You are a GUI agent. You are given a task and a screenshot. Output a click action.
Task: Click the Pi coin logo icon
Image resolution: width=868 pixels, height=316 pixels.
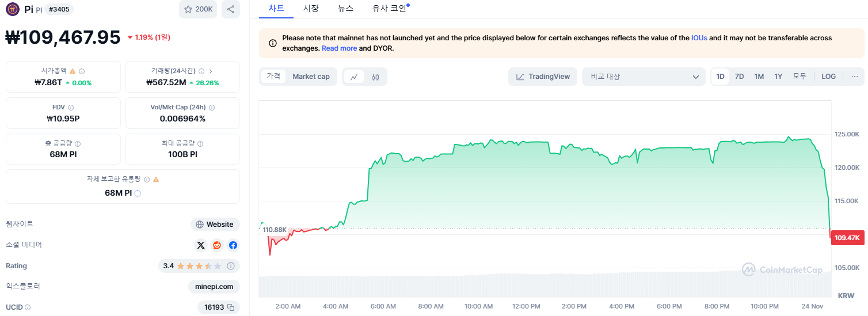pyautogui.click(x=13, y=9)
